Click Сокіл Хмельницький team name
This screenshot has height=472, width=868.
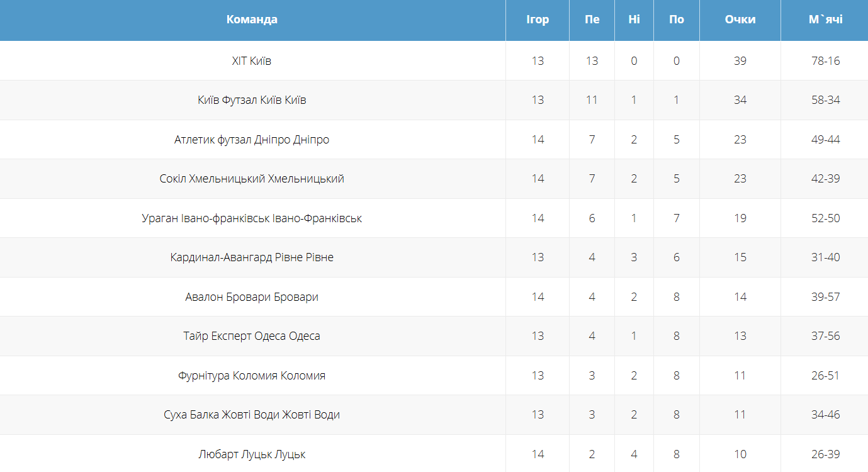[252, 179]
